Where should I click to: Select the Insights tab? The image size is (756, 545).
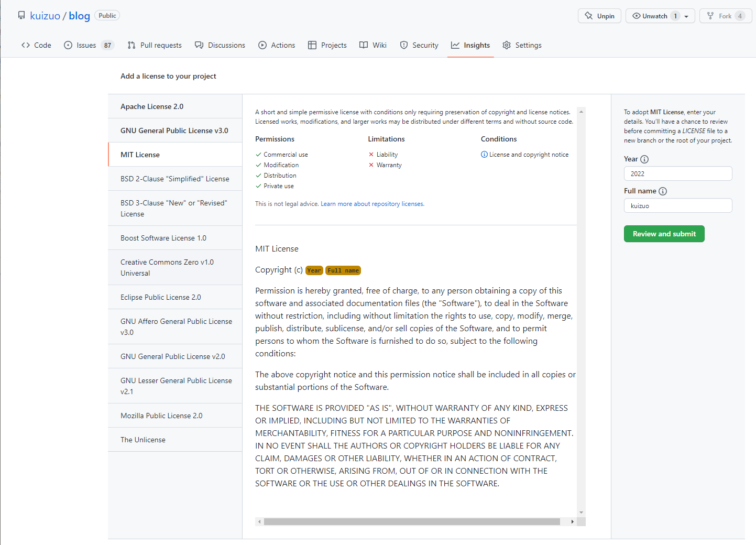(470, 45)
